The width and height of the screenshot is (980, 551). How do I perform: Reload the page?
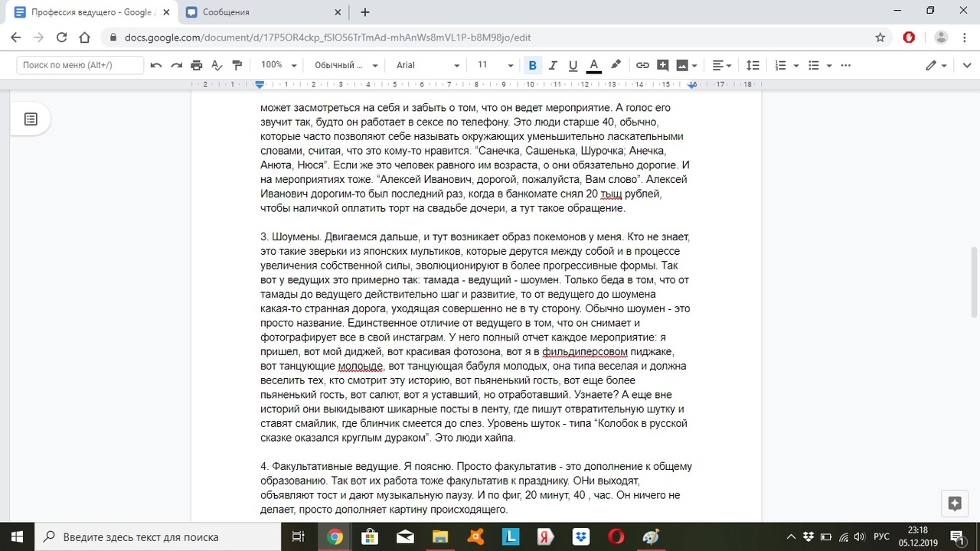62,37
